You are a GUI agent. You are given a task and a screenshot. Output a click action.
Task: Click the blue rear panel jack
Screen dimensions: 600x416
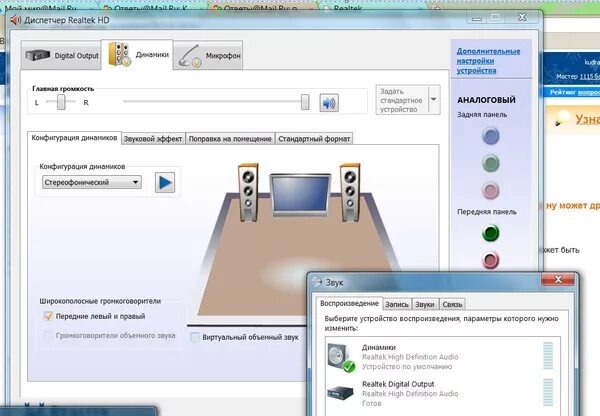pyautogui.click(x=491, y=136)
